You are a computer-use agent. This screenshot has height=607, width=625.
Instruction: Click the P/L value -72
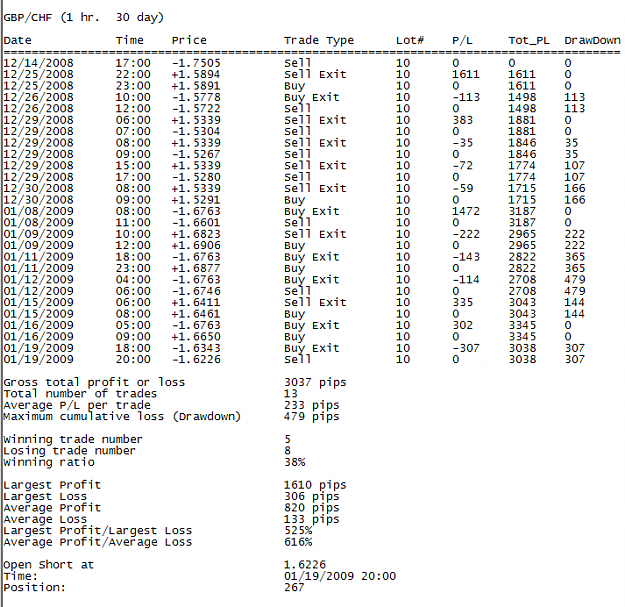coord(462,166)
